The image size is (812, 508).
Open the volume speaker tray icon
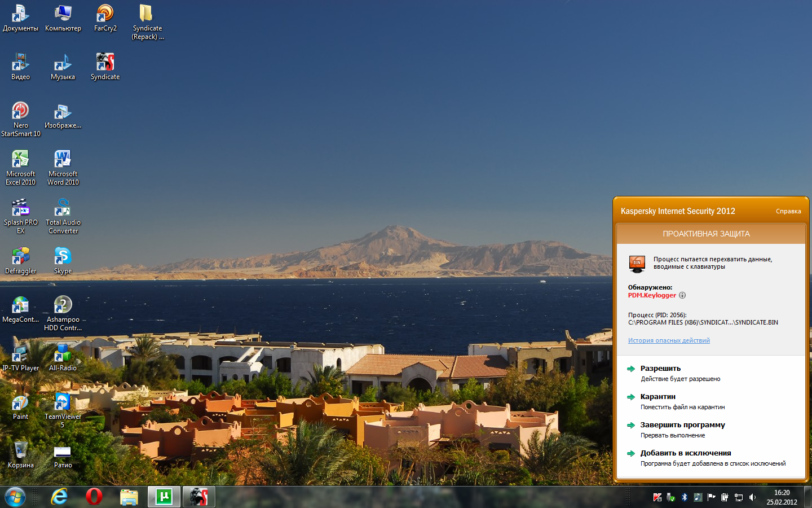click(752, 497)
